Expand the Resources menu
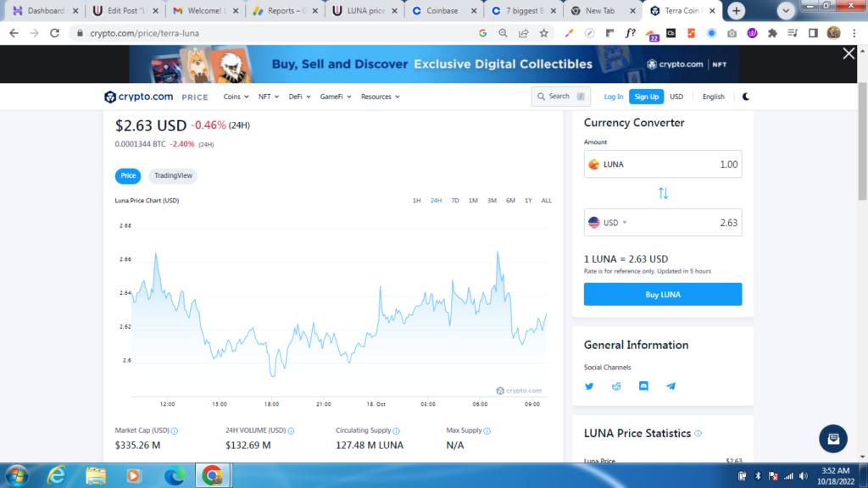The height and width of the screenshot is (488, 868). tap(381, 97)
